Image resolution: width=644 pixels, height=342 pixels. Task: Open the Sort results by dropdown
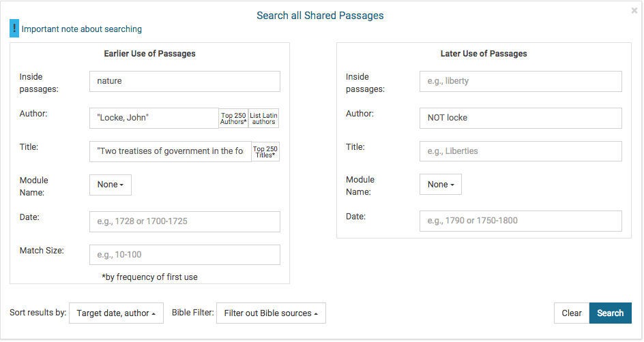(116, 313)
